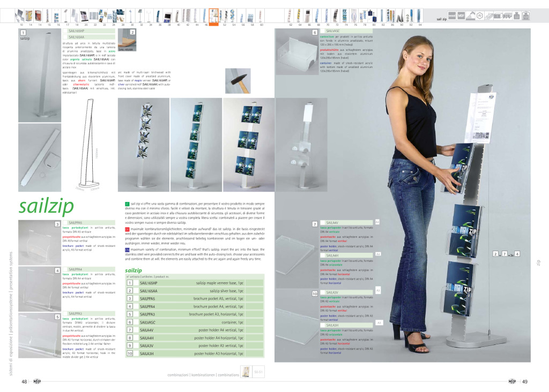
Task: Open page 16 thumbnail in top strip
Action: 56,16
